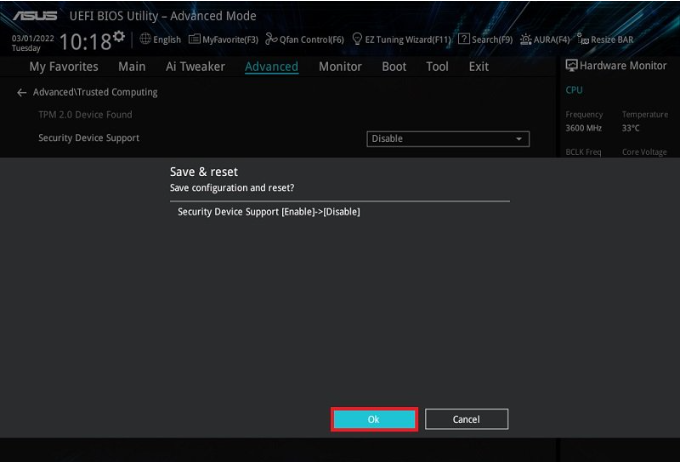Click the Advanced\Trusted Computing breadcrumb text
The height and width of the screenshot is (462, 680).
coord(95,92)
